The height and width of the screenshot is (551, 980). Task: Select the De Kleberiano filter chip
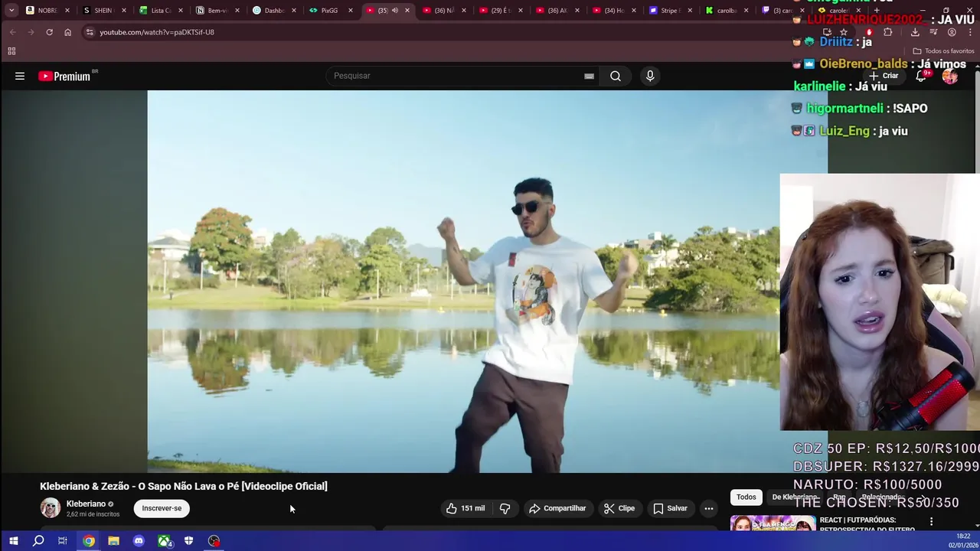click(x=795, y=497)
